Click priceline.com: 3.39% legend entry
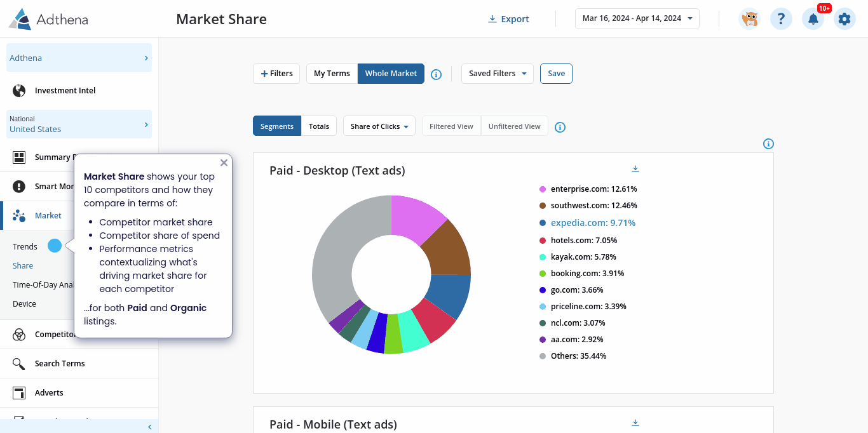This screenshot has width=868, height=433. [x=588, y=307]
